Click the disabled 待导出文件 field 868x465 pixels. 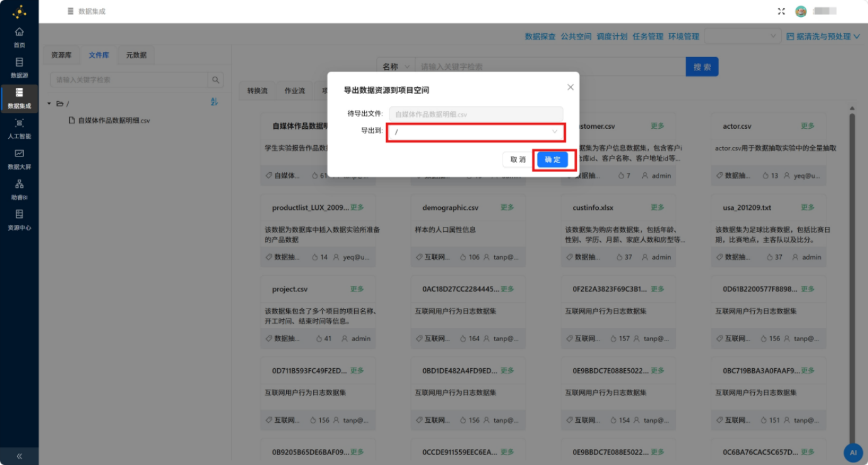click(x=476, y=114)
